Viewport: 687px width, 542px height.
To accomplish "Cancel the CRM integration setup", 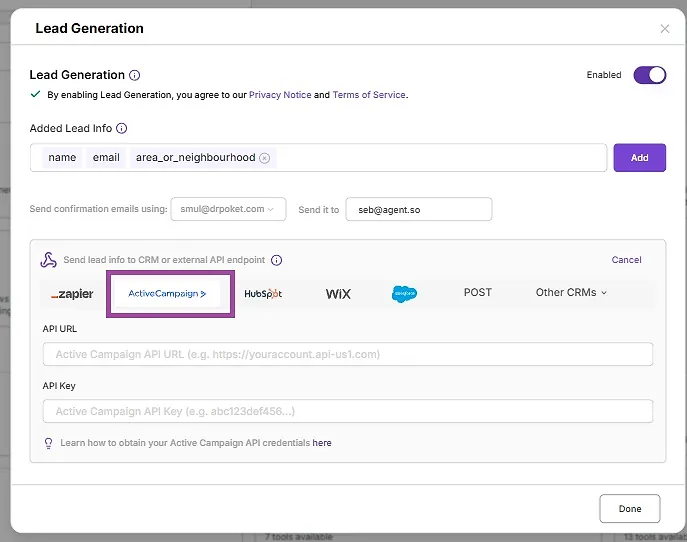I will (626, 260).
